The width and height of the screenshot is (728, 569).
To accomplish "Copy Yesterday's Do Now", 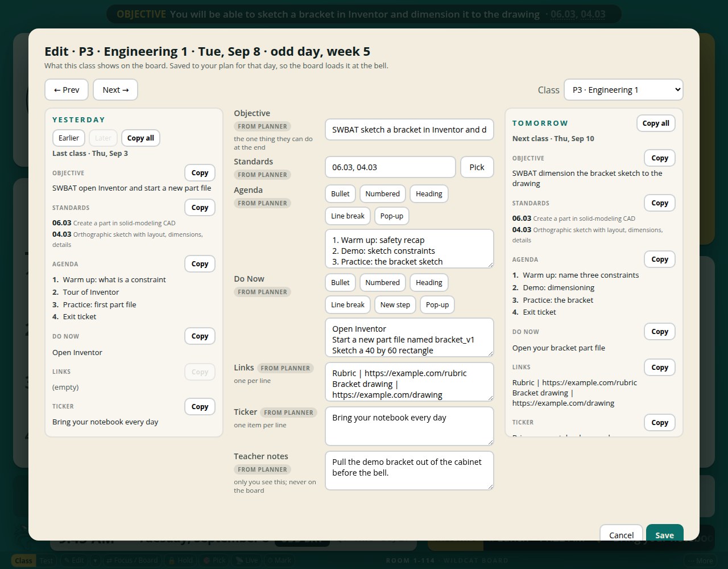I will [200, 336].
